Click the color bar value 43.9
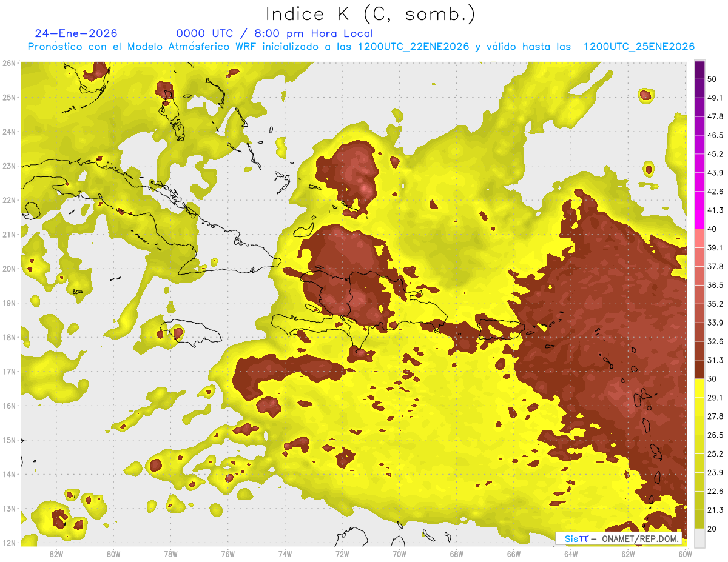Screen dimensions: 728x562 tap(715, 173)
